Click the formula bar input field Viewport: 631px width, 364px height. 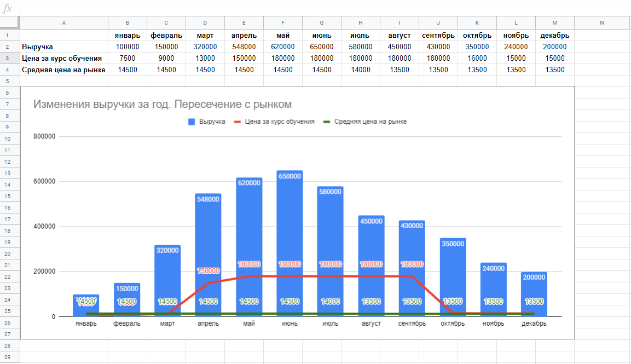(325, 8)
